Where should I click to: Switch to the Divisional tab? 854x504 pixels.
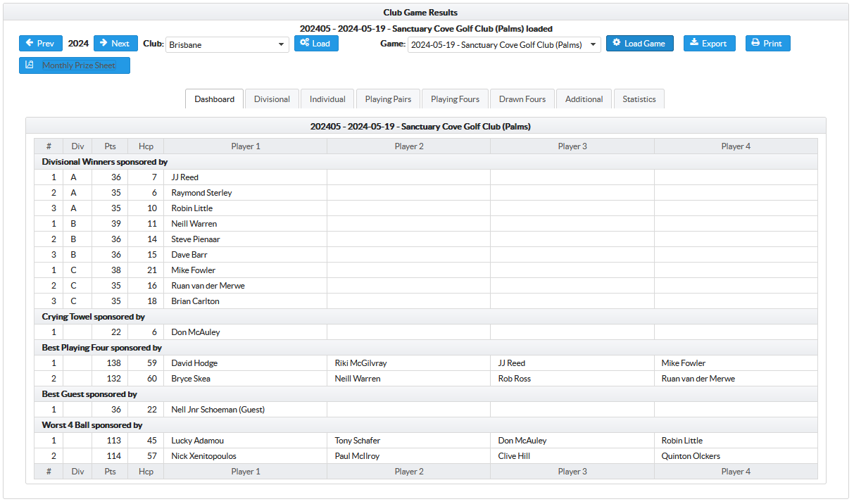[x=272, y=99]
